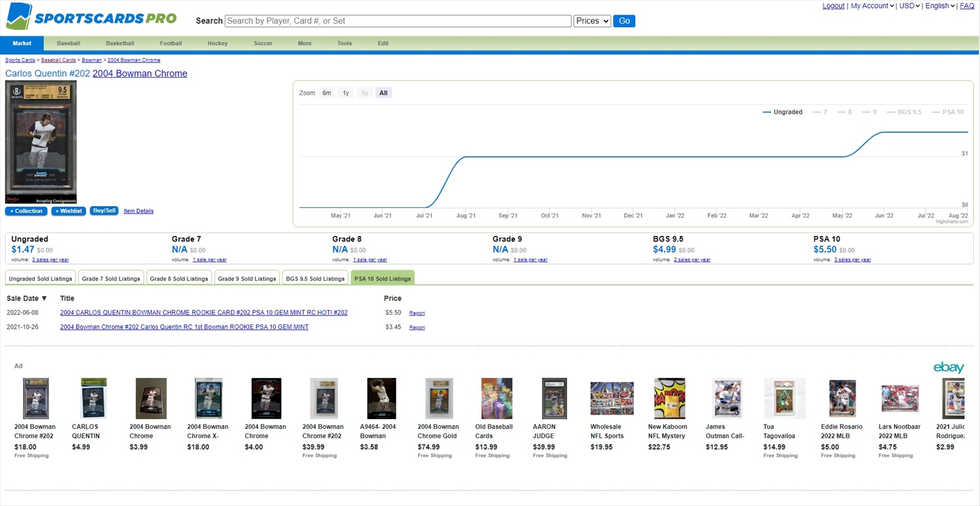Set chart zoom to 6m
Viewport: 980px width, 506px height.
[327, 93]
